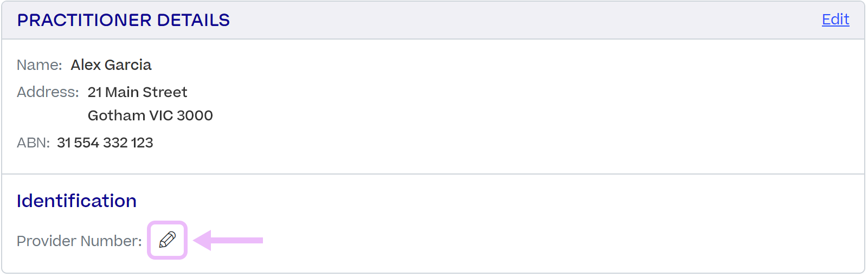868x277 pixels.
Task: Click the pink arrow pointing at pencil
Action: click(228, 240)
